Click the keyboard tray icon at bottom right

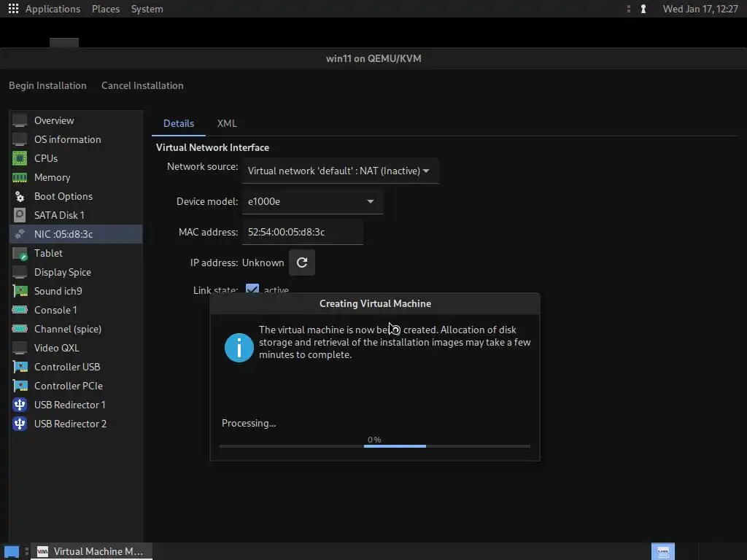click(x=663, y=551)
